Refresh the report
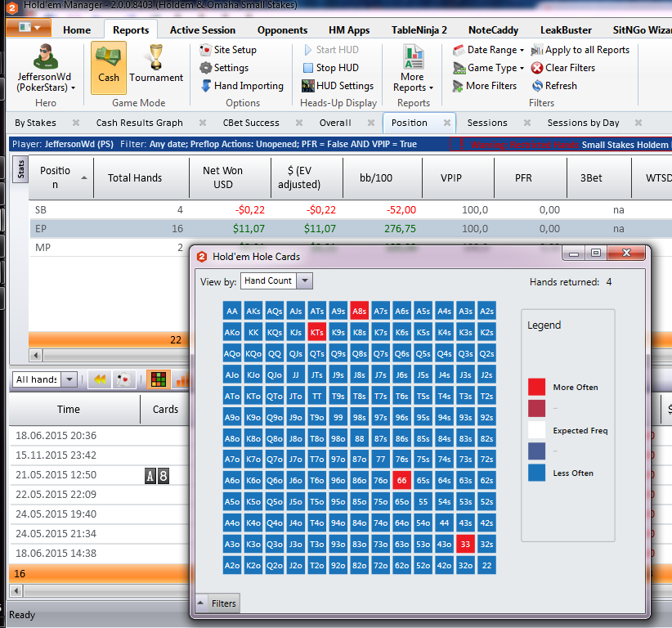Image resolution: width=672 pixels, height=628 pixels. pyautogui.click(x=554, y=86)
